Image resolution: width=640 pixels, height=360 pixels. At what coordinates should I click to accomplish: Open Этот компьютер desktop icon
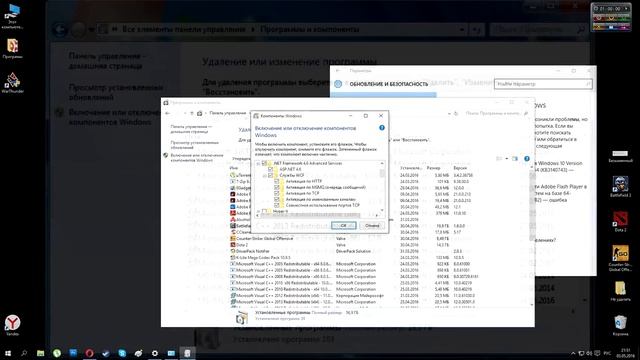pyautogui.click(x=13, y=16)
